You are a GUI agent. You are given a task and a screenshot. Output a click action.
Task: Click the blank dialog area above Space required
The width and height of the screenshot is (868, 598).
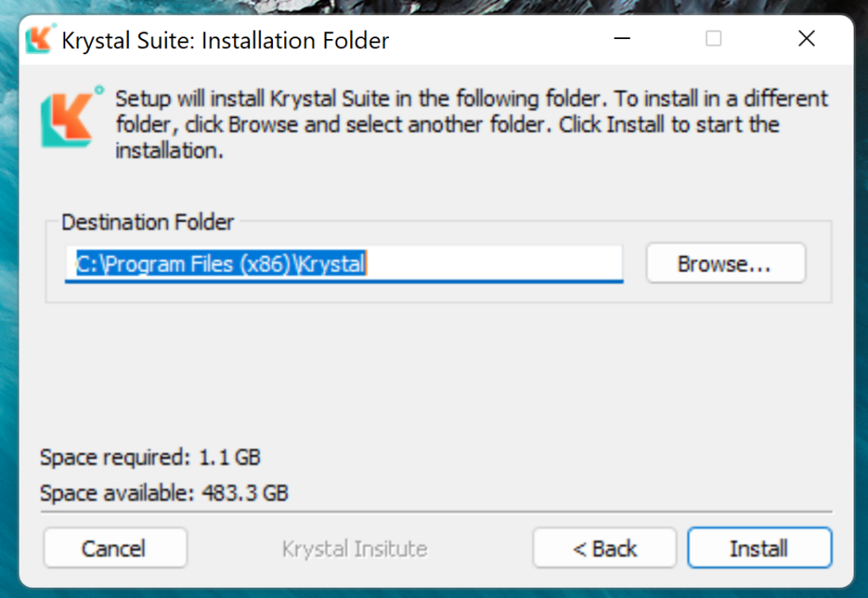pyautogui.click(x=424, y=373)
